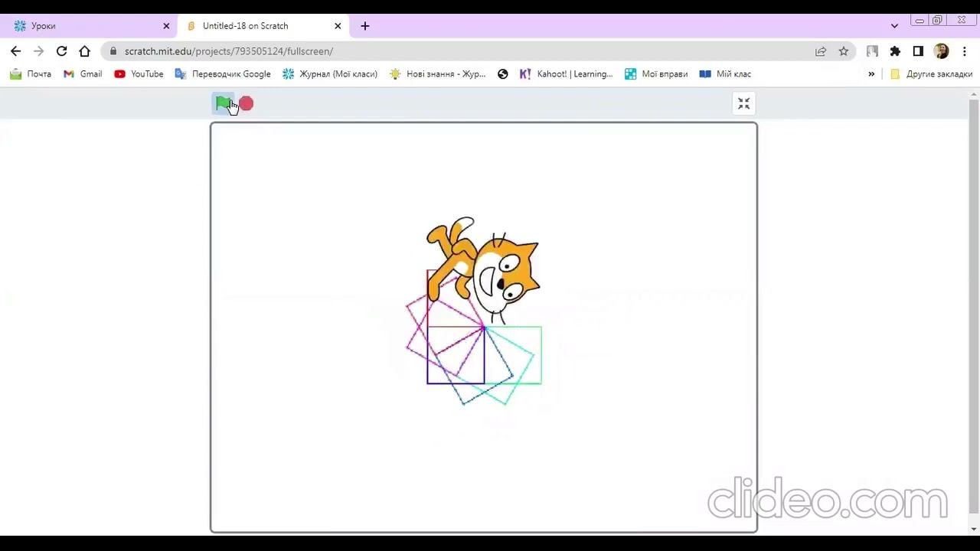This screenshot has width=980, height=551.
Task: Click the green flag to start project
Action: [x=223, y=103]
